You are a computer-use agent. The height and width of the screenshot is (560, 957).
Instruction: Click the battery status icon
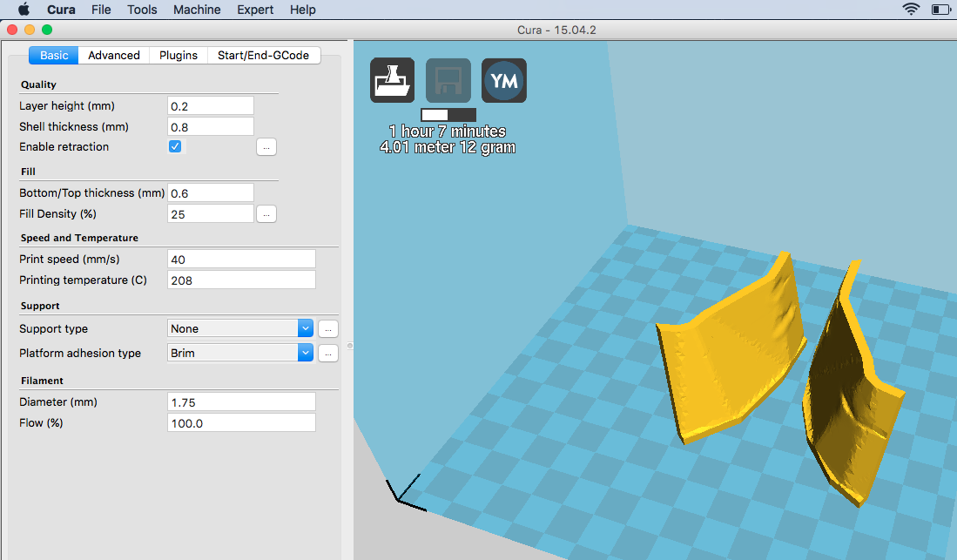[x=940, y=10]
